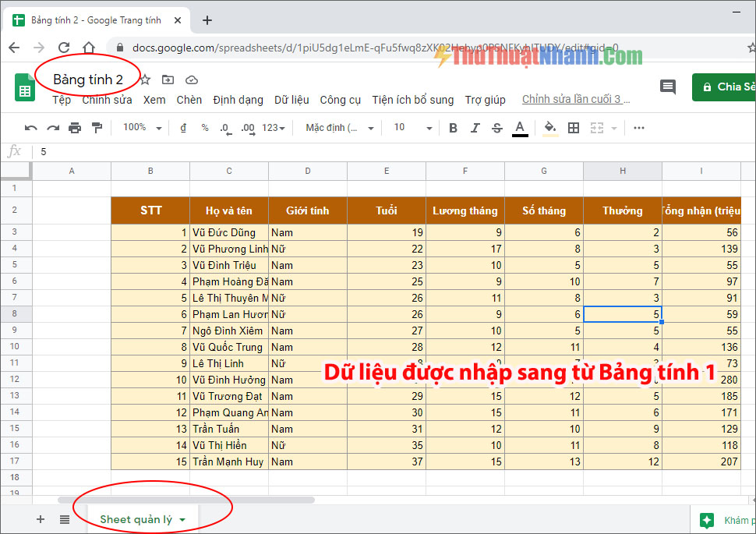This screenshot has width=756, height=534.
Task: Select row 8 header
Action: pos(15,313)
